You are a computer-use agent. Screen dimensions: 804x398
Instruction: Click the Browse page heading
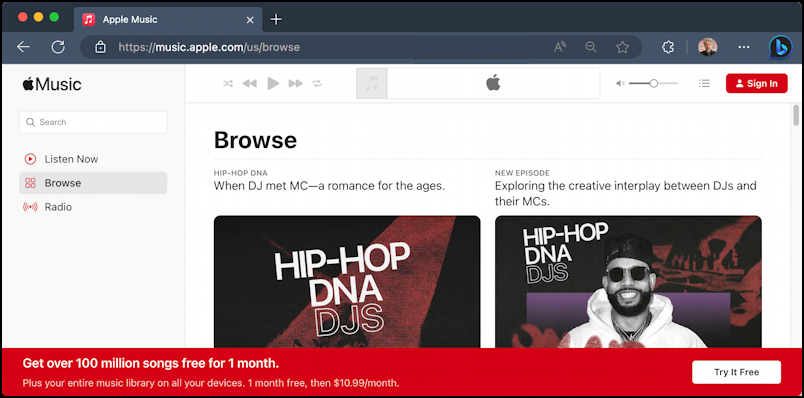click(255, 140)
